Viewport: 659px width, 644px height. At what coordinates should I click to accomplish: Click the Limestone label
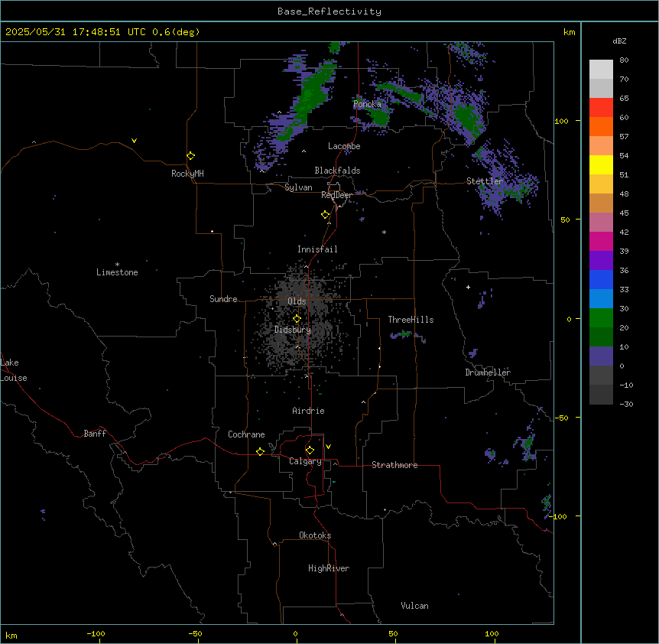point(117,272)
